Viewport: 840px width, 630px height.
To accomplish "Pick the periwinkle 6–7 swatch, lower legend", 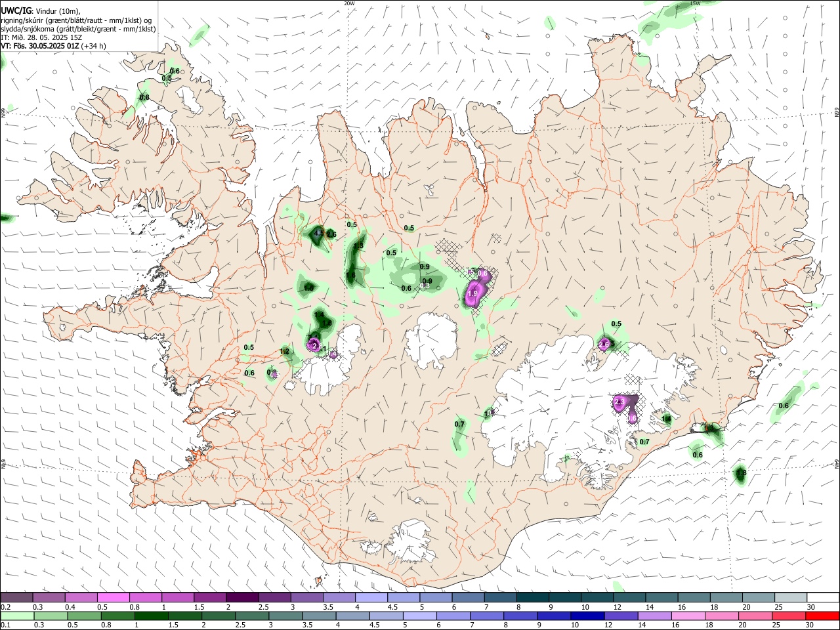I will 454,616.
